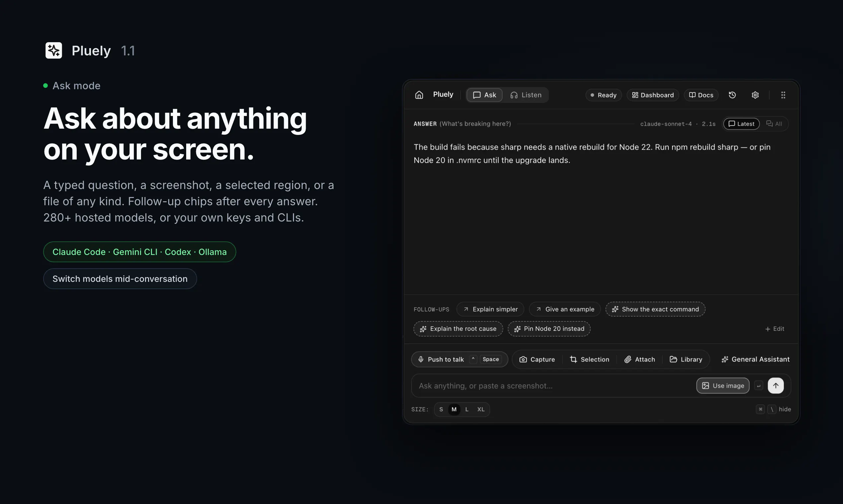The image size is (843, 504).
Task: Switch to the Ask tab
Action: tap(485, 95)
